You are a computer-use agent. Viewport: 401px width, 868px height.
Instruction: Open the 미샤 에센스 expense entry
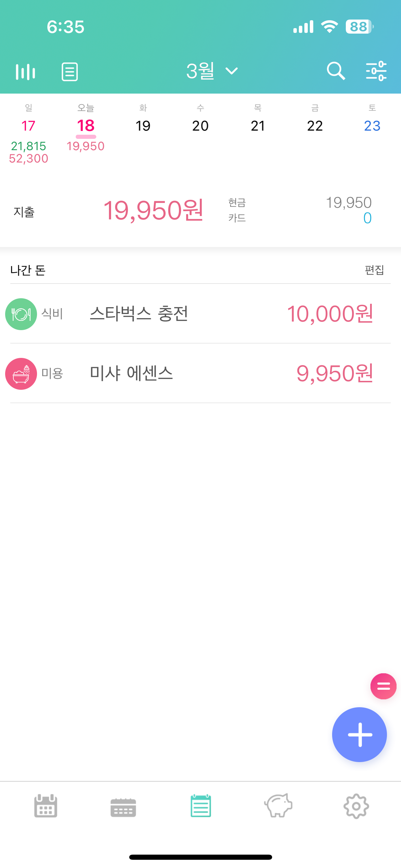(x=200, y=373)
